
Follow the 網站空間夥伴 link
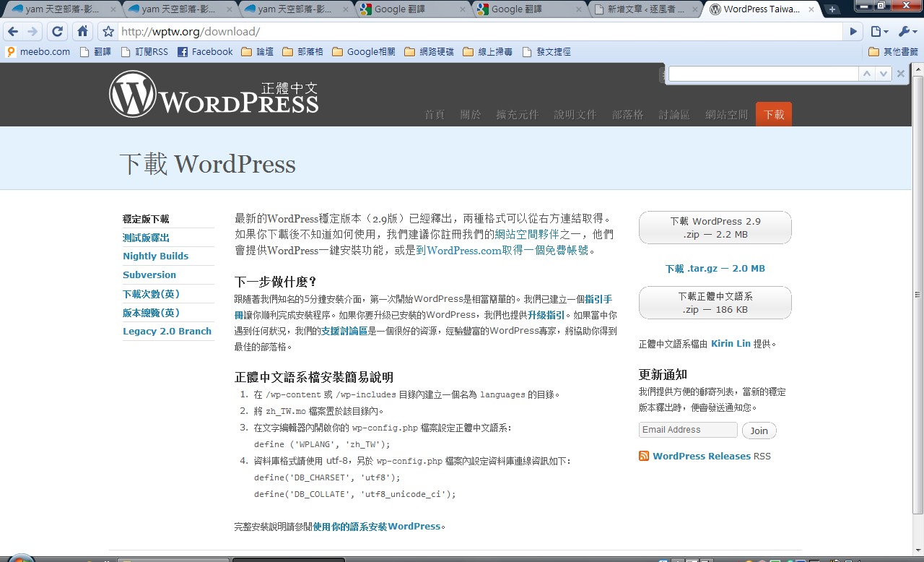(527, 234)
